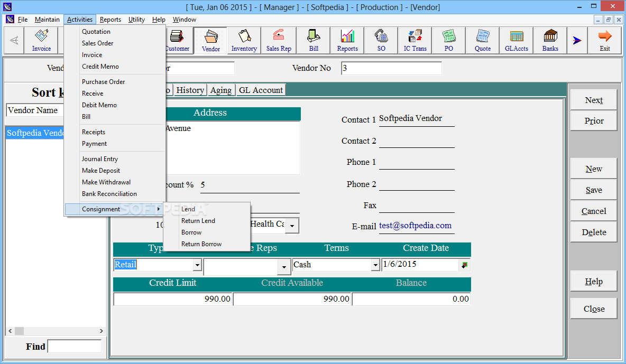
Task: Click the Prior button
Action: (x=594, y=120)
